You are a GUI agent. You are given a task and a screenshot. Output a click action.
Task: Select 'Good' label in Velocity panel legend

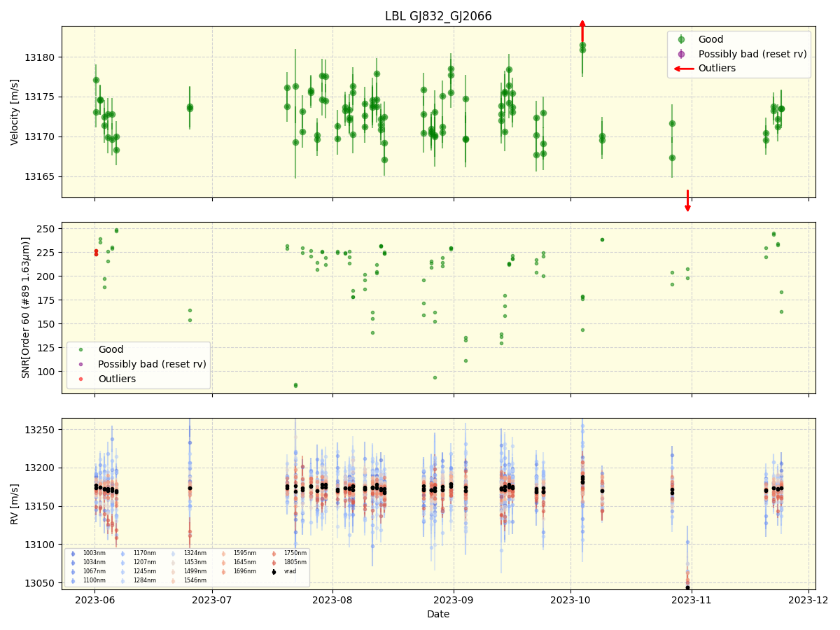click(710, 40)
